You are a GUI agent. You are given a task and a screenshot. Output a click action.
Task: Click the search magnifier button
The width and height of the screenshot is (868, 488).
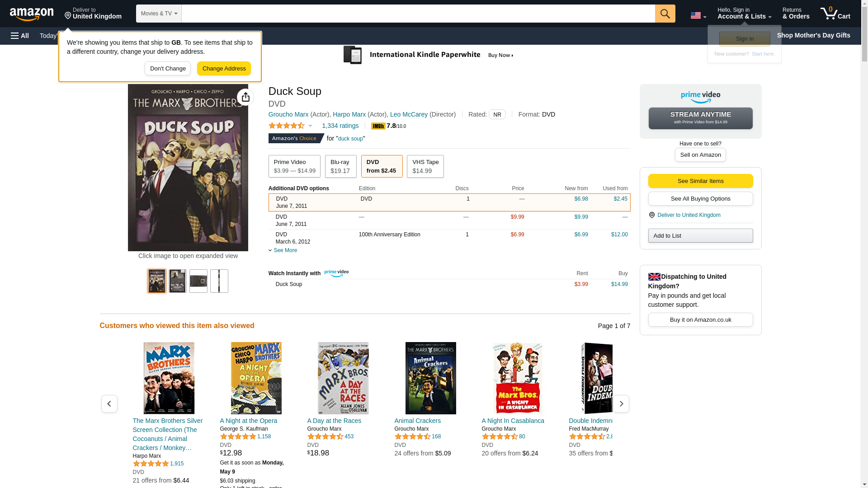[665, 14]
